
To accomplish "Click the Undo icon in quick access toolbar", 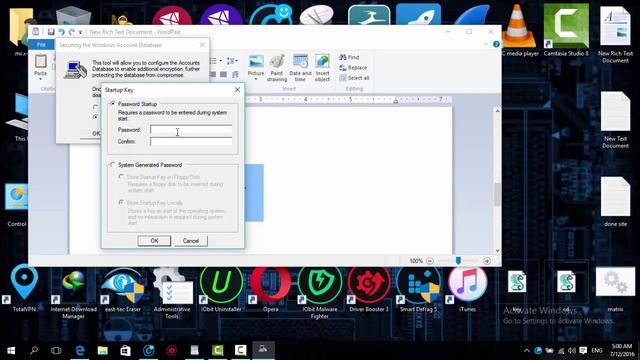I will (61, 32).
